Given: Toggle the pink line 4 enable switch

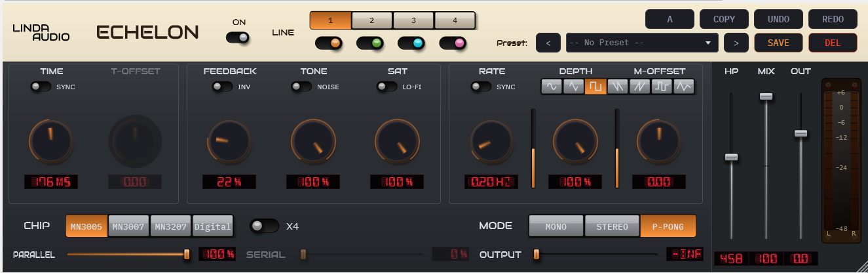Looking at the screenshot, I should tap(453, 43).
